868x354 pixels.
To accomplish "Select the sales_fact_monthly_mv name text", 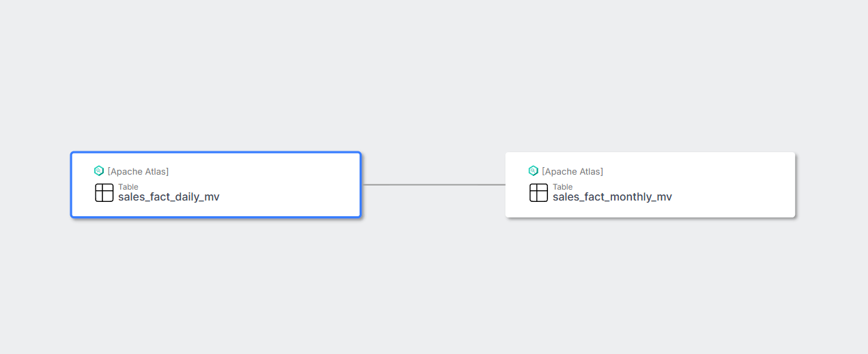I will pos(612,197).
